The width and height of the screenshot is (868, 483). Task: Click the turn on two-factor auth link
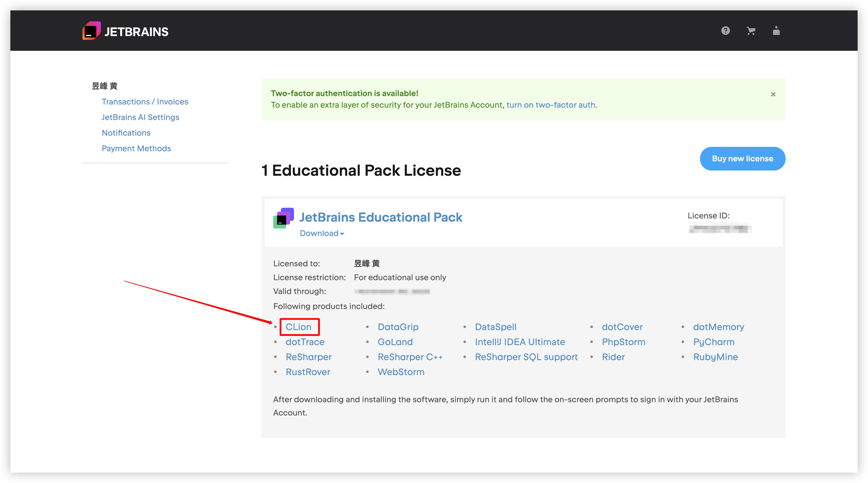[551, 105]
